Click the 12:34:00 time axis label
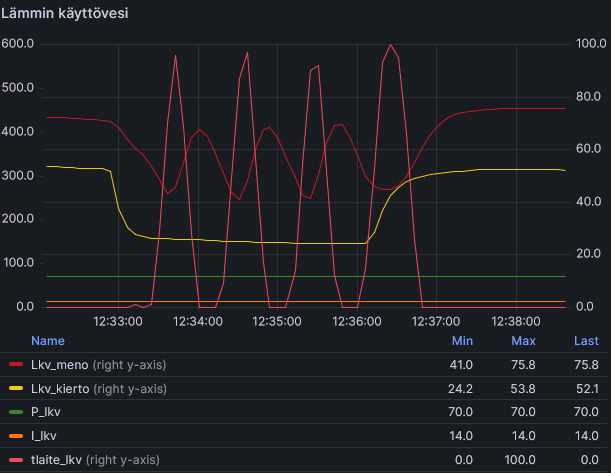This screenshot has width=611, height=473. point(198,321)
